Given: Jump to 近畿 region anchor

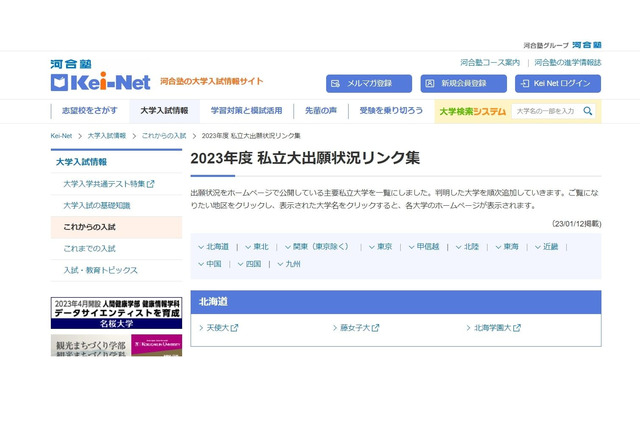Looking at the screenshot, I should pos(547,247).
